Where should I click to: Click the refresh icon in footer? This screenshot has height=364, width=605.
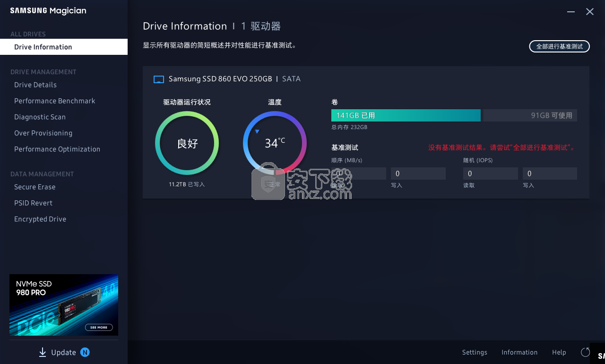(x=585, y=352)
